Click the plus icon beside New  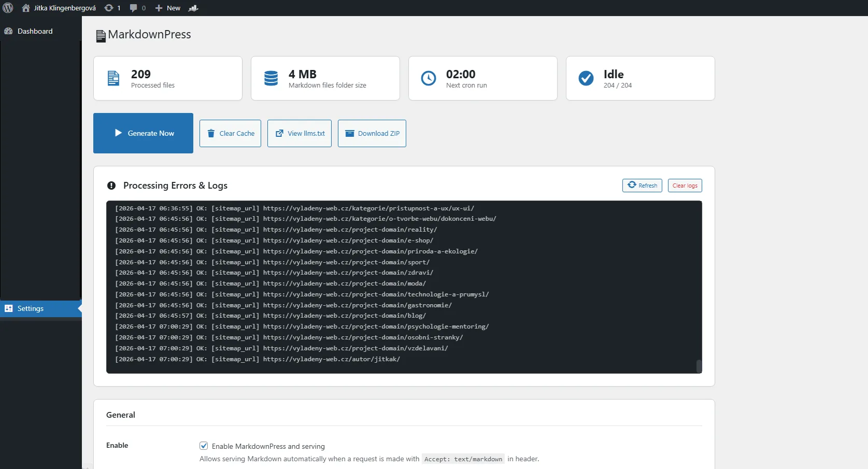pyautogui.click(x=159, y=8)
